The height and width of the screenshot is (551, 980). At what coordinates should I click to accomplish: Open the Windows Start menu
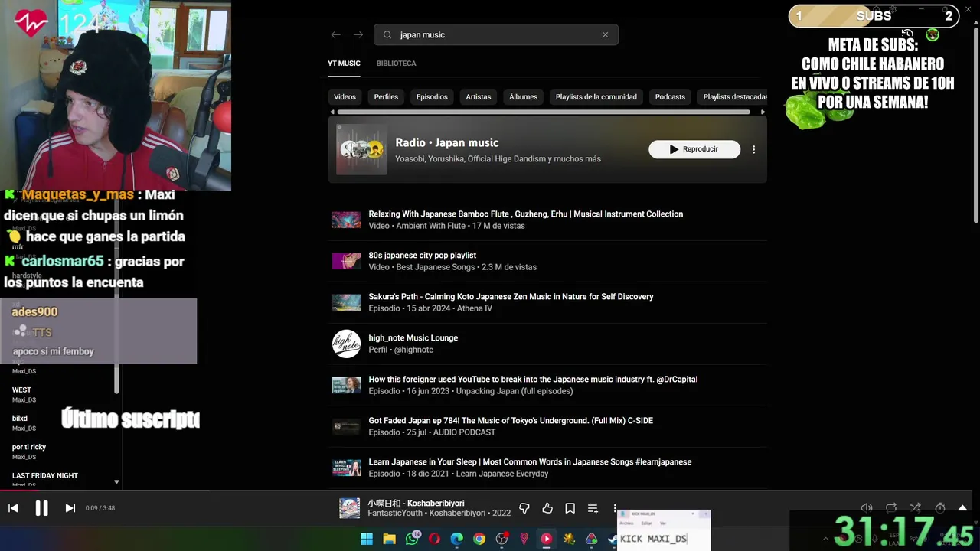coord(367,539)
